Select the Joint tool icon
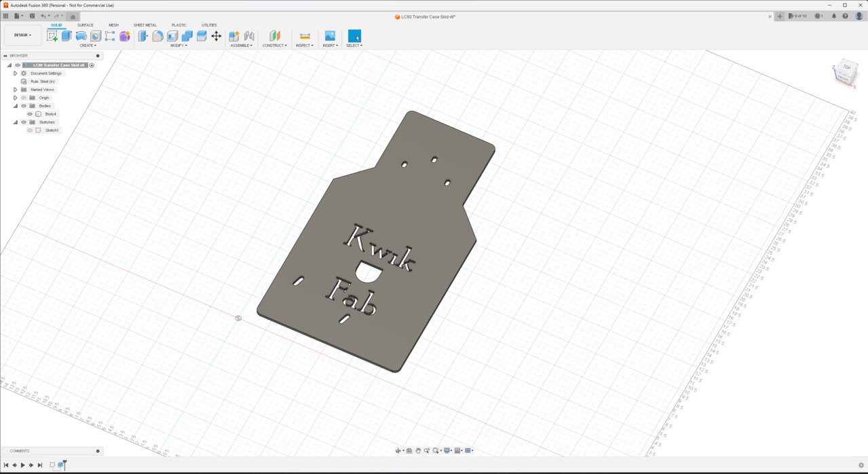Screen dimensions: 868x474 pos(249,36)
